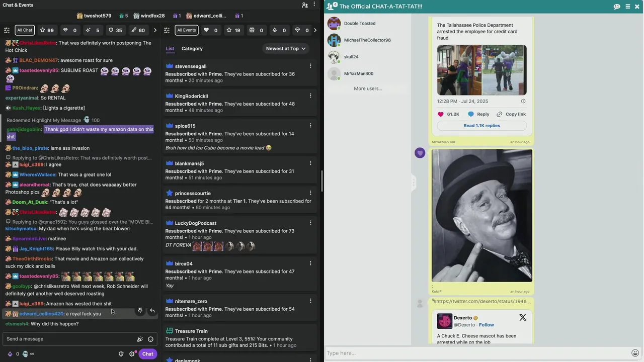
Task: Open Chat & Events three-dot menu
Action: tap(315, 5)
